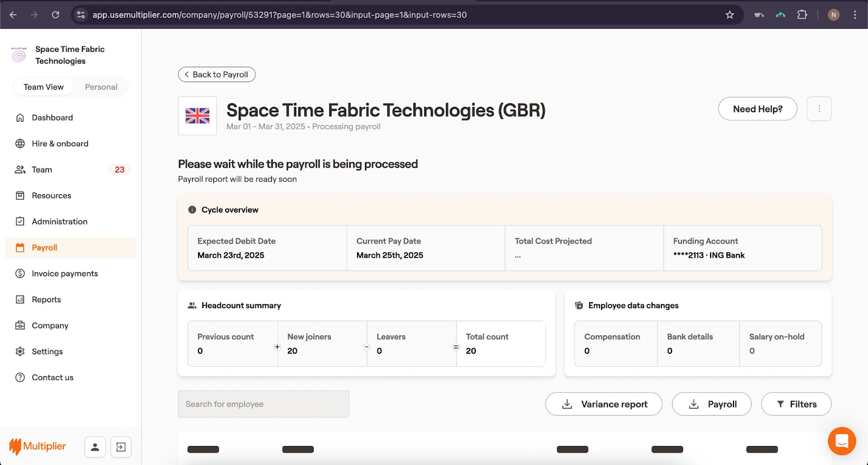Viewport: 868px width, 465px height.
Task: Click the Need Help? button
Action: coord(757,109)
